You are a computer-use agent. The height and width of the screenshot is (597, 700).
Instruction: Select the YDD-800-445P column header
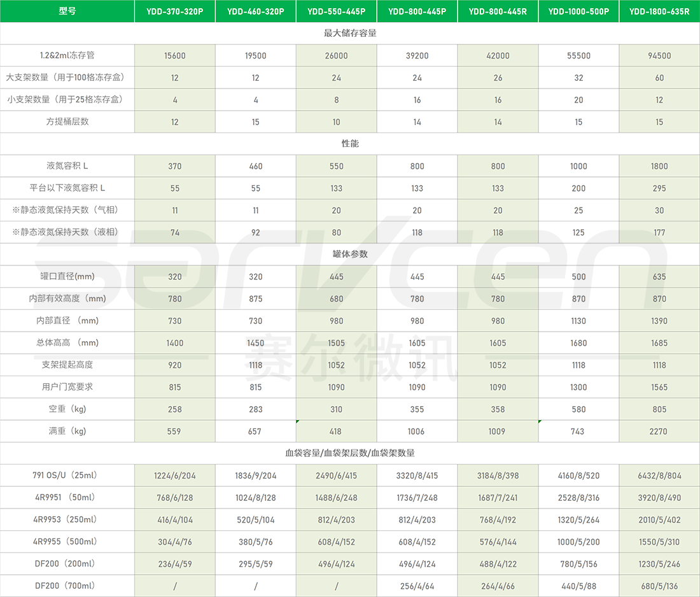pos(417,11)
